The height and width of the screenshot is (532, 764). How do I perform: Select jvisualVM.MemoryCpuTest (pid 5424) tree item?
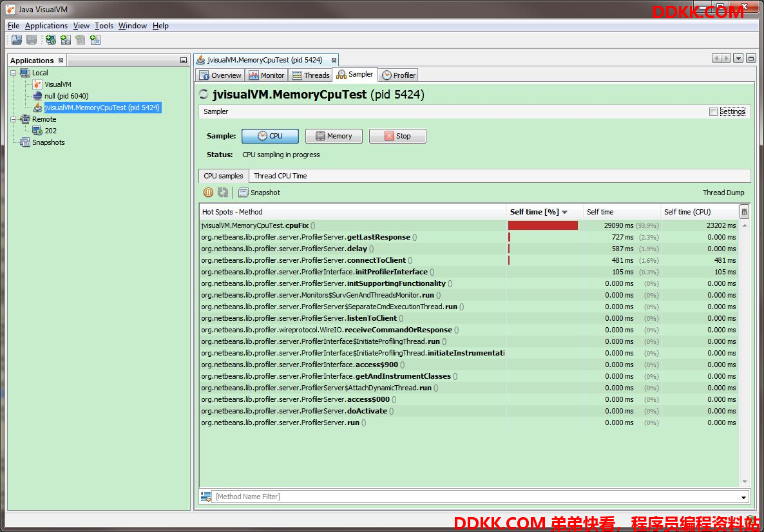click(x=102, y=108)
